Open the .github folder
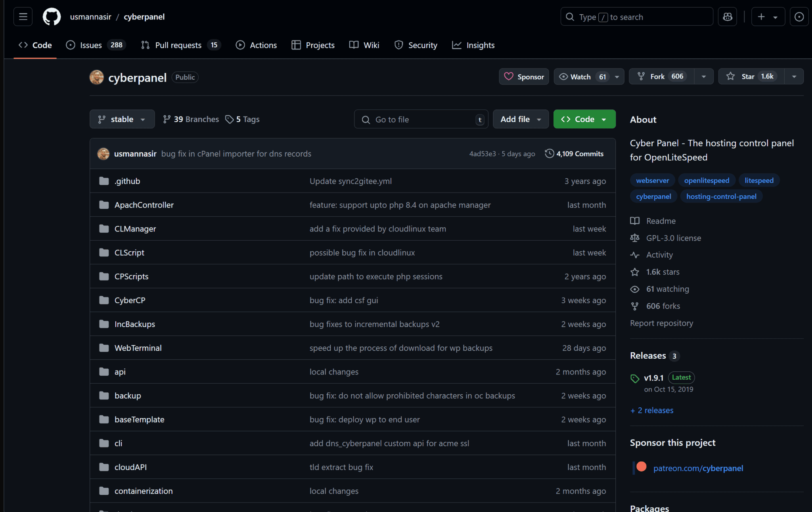Image resolution: width=812 pixels, height=512 pixels. [x=127, y=181]
